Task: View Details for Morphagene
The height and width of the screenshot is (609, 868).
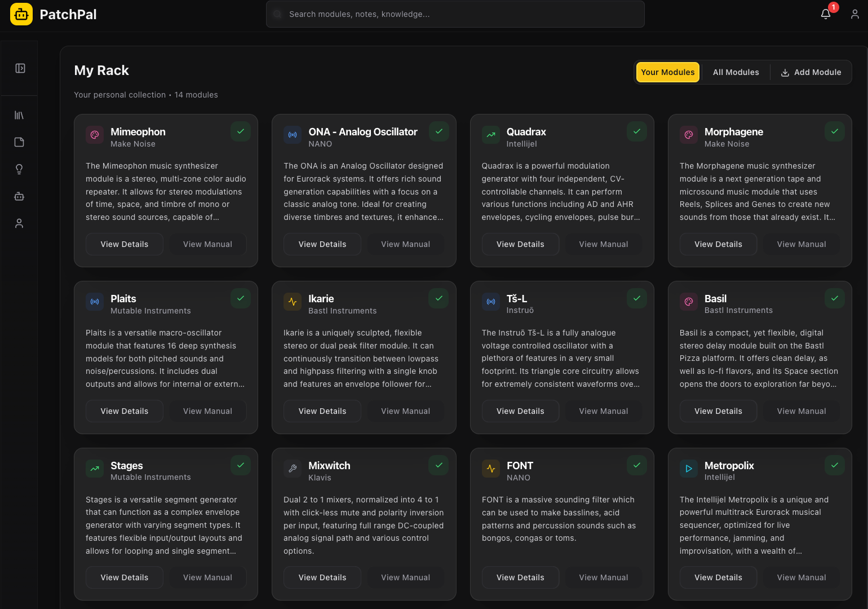Action: [x=718, y=244]
